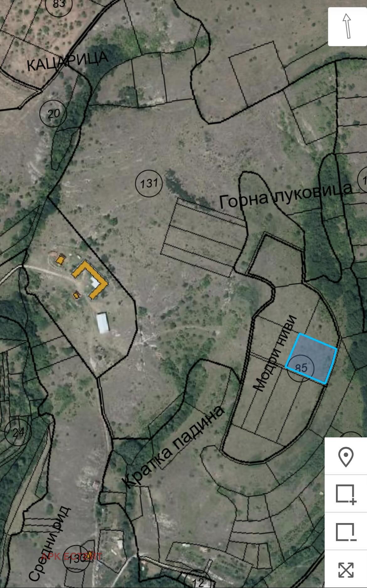Click the zoom-in rectangle plus icon
The image size is (367, 588).
346,494
